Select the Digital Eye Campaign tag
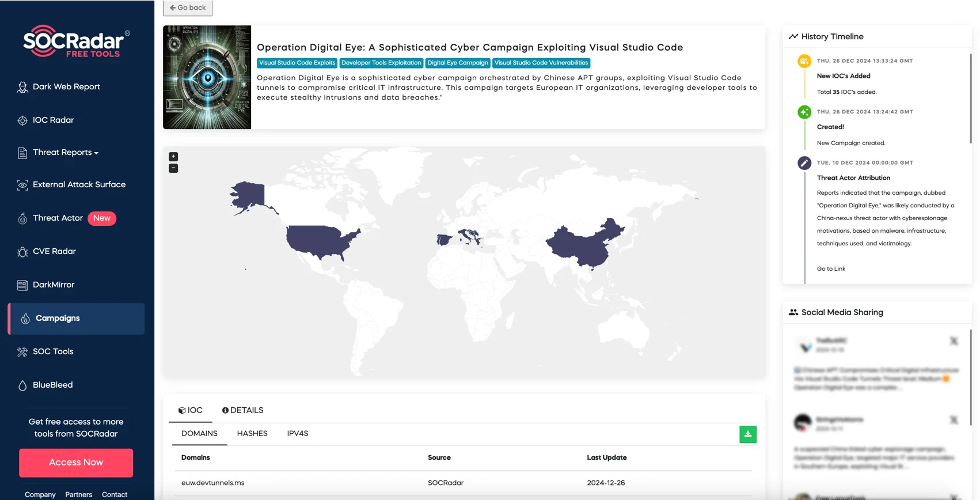Screen dimensions: 980x500 point(458,63)
